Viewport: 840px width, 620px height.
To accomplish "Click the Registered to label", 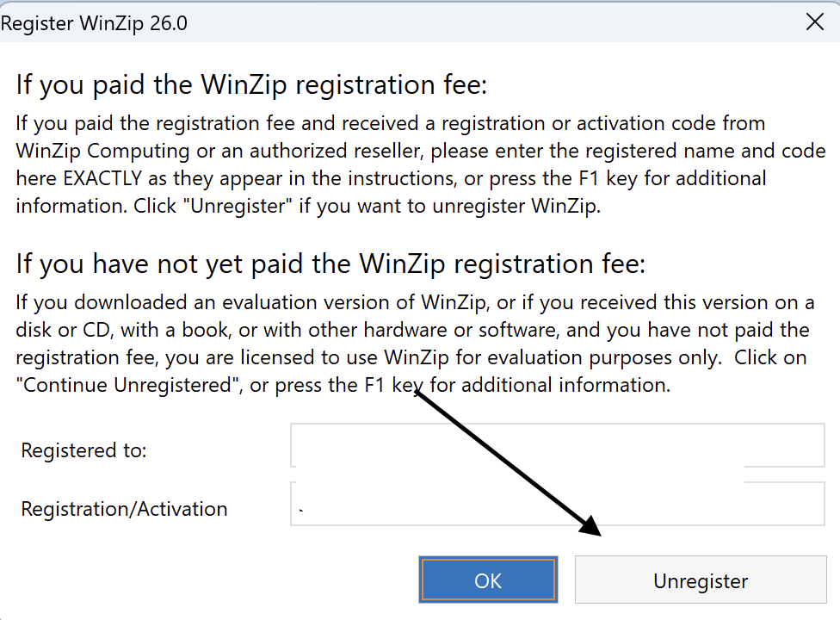I will coord(83,449).
